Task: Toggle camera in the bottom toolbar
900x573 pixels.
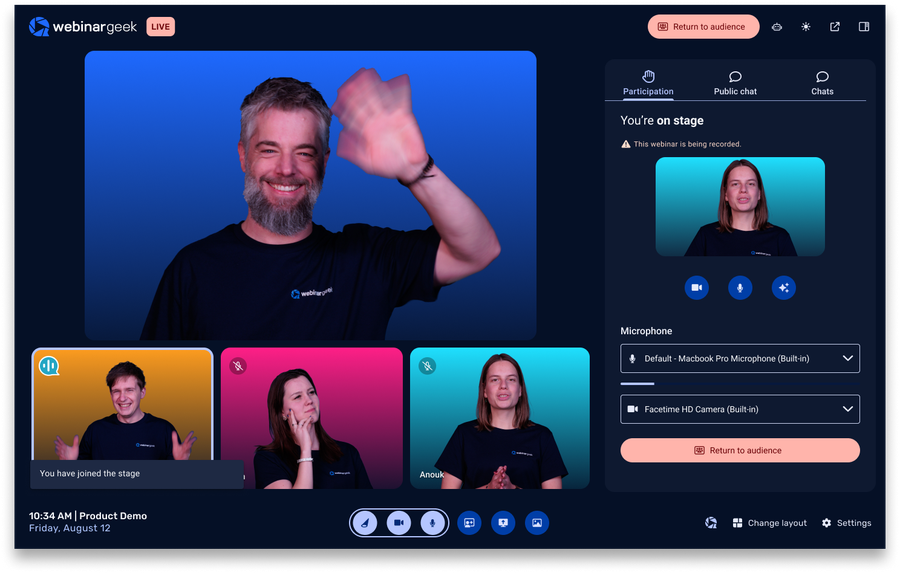Action: [399, 522]
